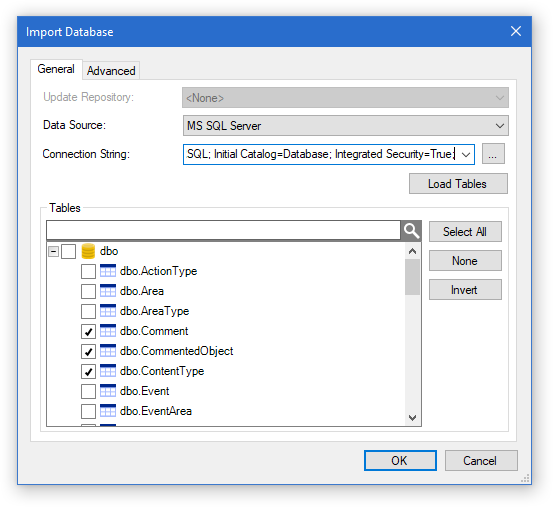Click Invert to flip table selection

point(465,290)
